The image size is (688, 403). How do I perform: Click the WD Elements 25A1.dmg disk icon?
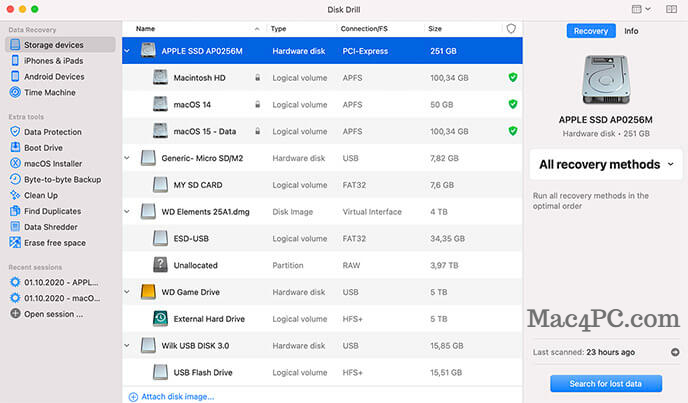[148, 212]
